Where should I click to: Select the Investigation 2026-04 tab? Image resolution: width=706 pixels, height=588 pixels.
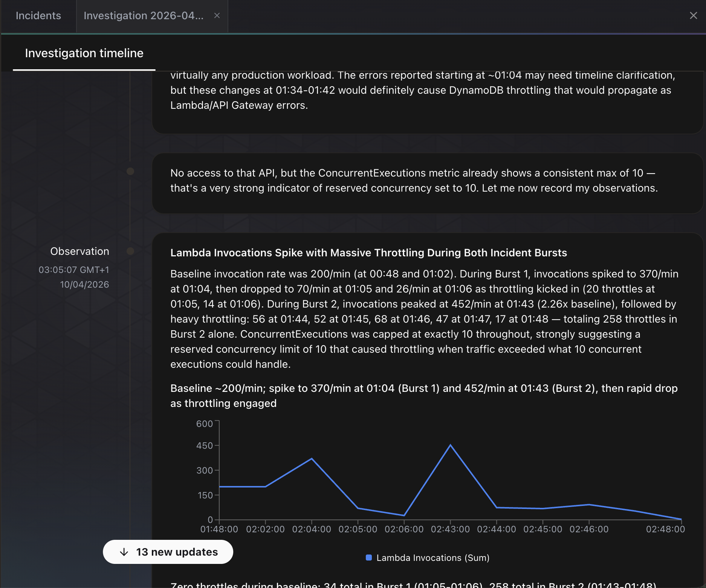coord(144,16)
